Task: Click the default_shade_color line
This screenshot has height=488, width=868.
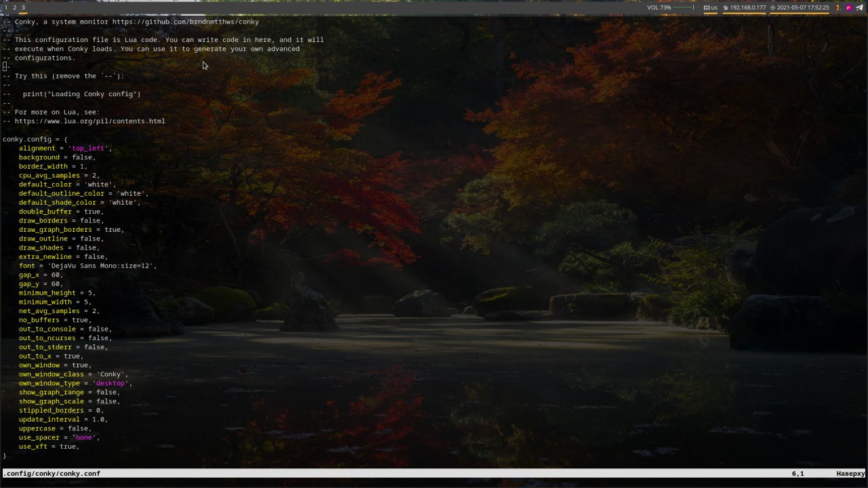Action: point(79,203)
